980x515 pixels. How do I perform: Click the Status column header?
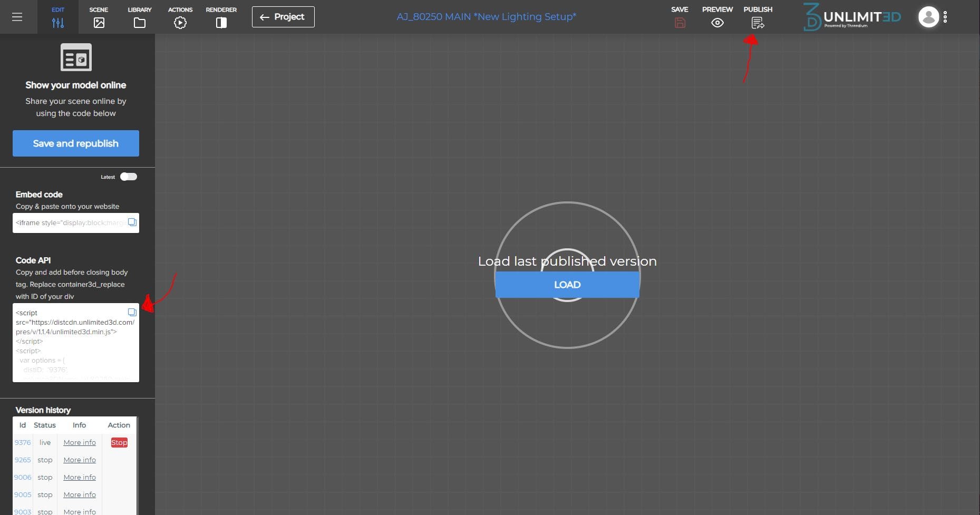click(x=45, y=425)
